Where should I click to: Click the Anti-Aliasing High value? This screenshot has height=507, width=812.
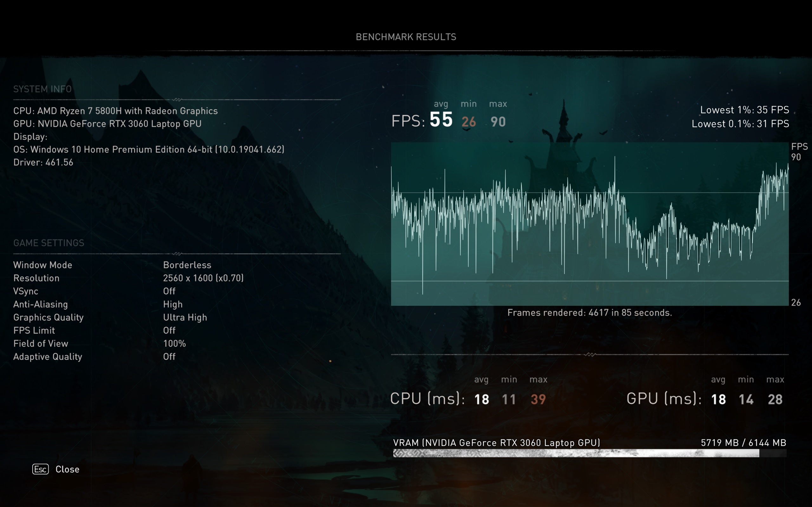pyautogui.click(x=173, y=304)
